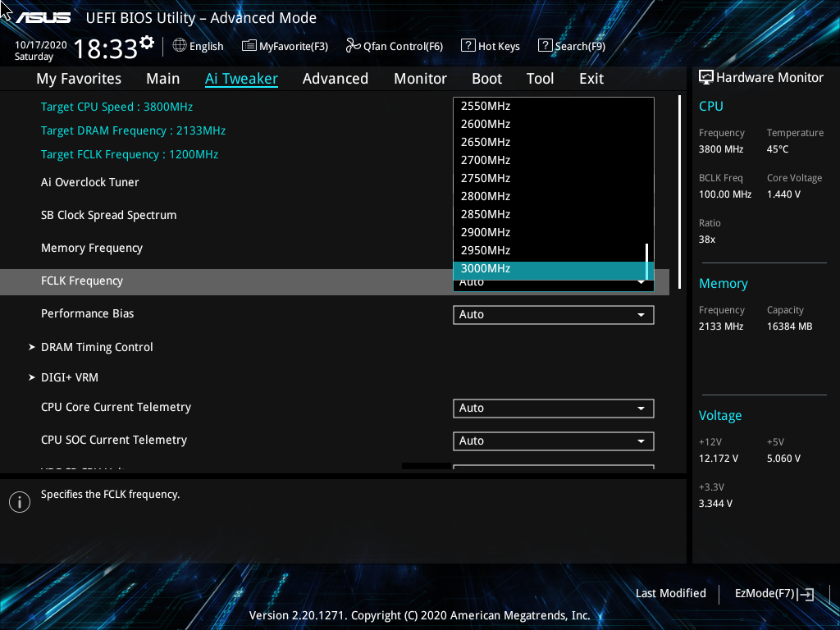The height and width of the screenshot is (630, 840).
Task: Go to the Advanced tab
Action: pyautogui.click(x=336, y=79)
